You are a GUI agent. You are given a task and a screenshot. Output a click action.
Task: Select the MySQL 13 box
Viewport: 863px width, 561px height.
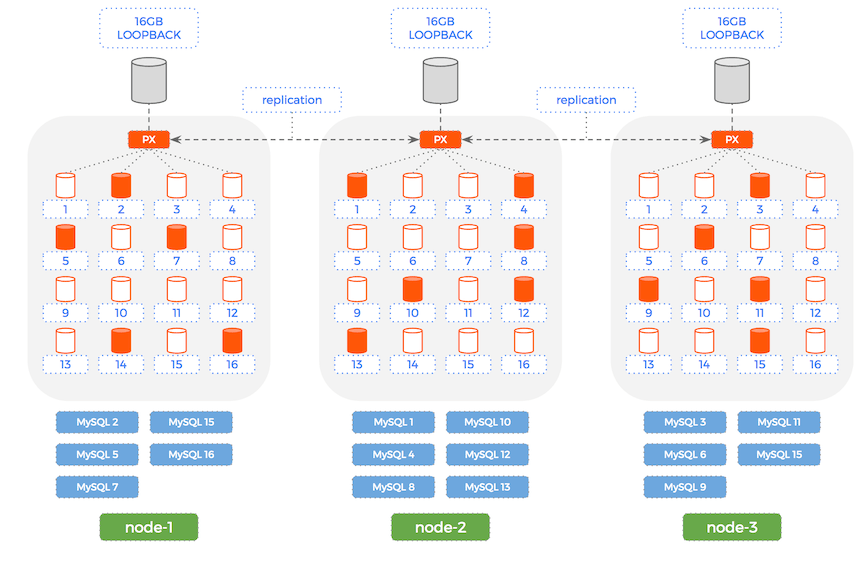[487, 487]
